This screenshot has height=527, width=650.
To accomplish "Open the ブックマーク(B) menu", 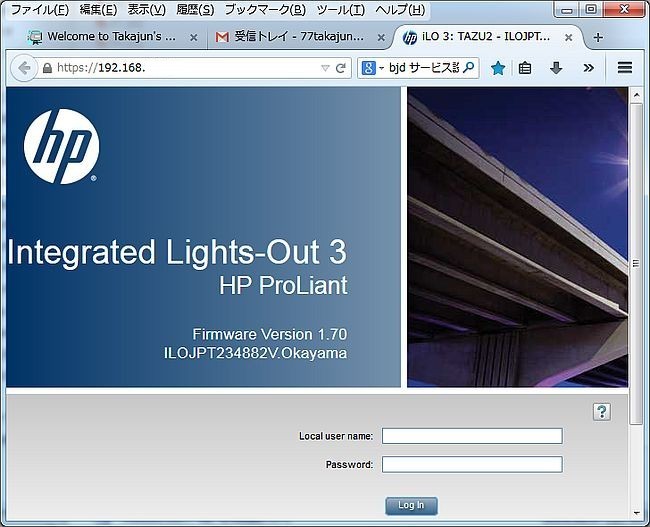I will 265,10.
